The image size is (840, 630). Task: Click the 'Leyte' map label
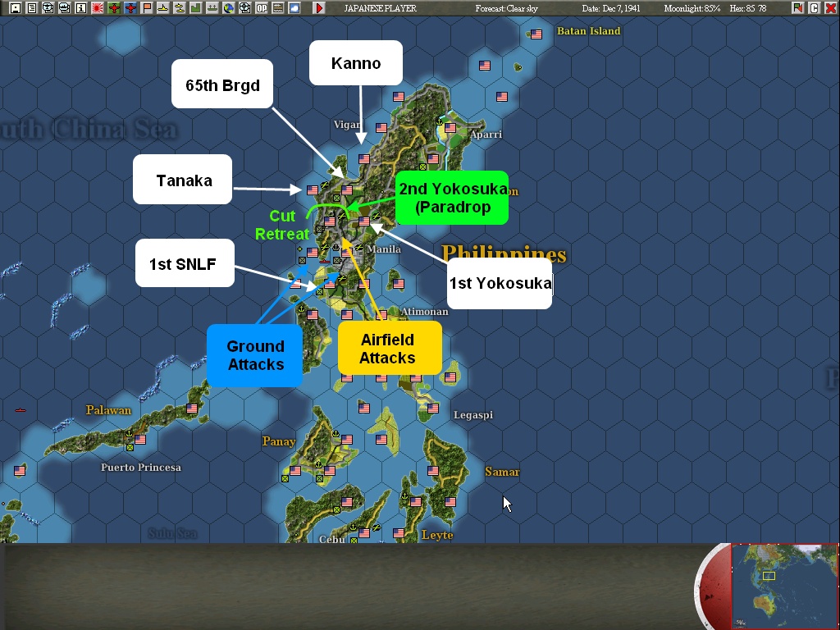(437, 535)
